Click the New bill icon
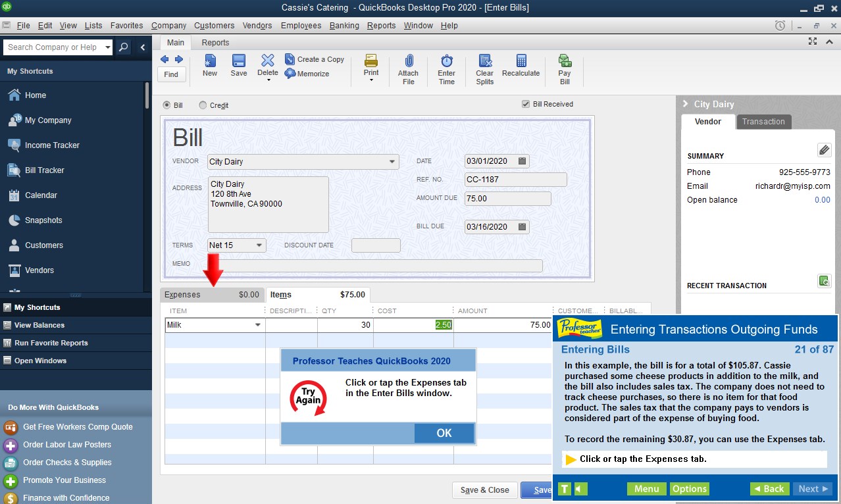Viewport: 841px width, 504px height. pyautogui.click(x=210, y=61)
